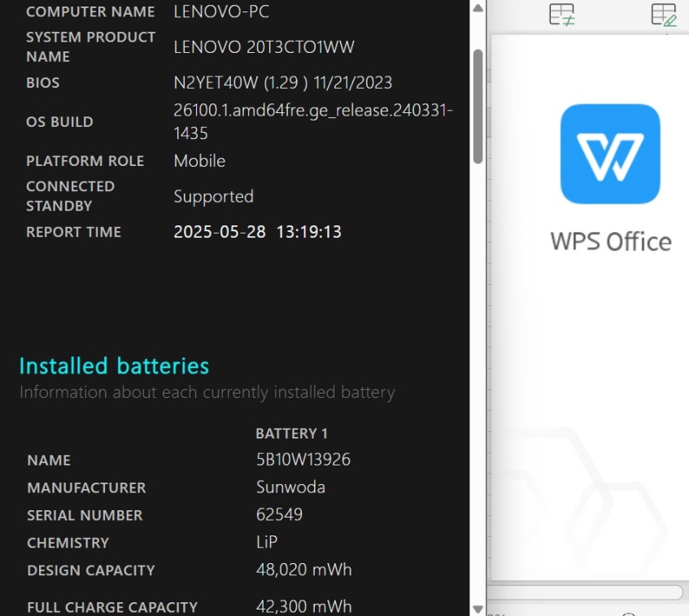Click the full charge capacity '42,300 mWh'

point(304,607)
